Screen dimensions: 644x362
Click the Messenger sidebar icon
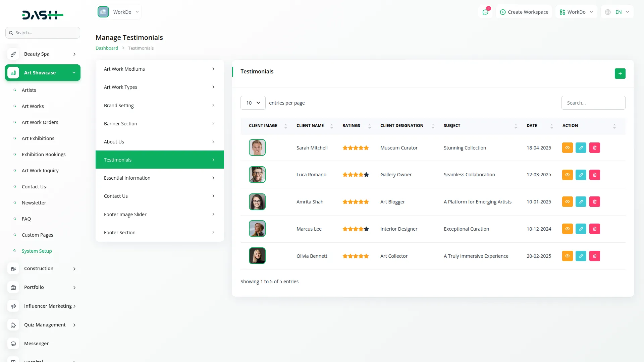click(13, 344)
